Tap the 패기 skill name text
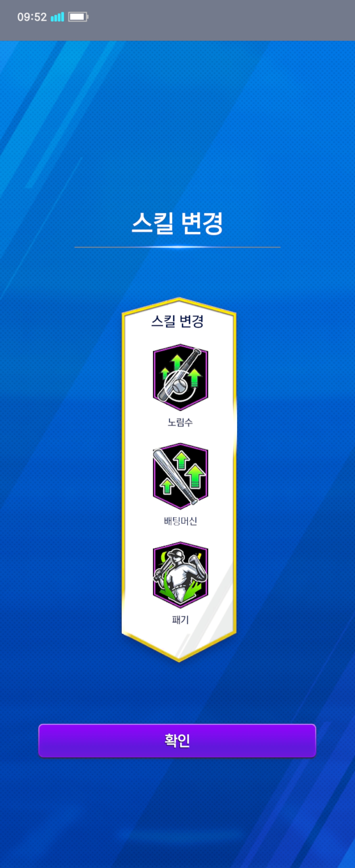Viewport: 355px width, 868px height. (180, 620)
